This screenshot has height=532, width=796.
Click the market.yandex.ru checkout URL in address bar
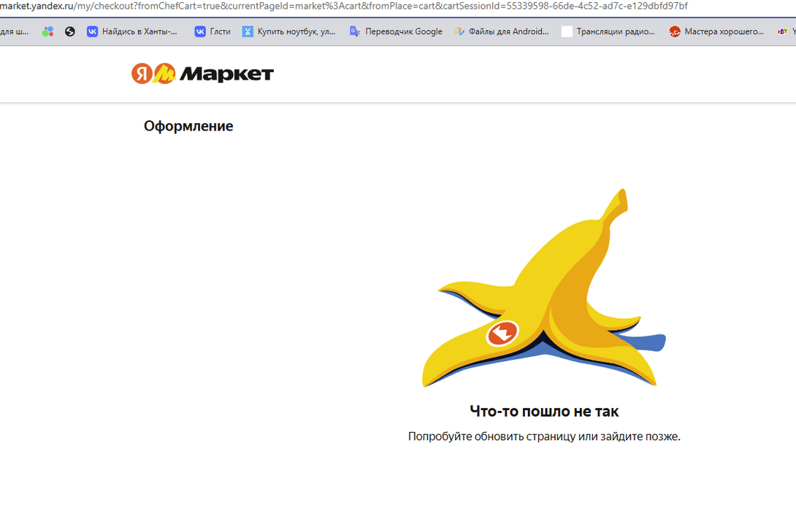(344, 6)
